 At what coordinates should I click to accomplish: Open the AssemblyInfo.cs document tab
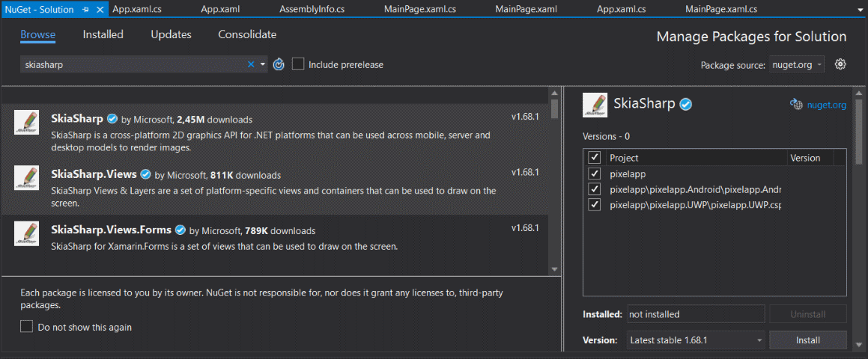(x=312, y=9)
